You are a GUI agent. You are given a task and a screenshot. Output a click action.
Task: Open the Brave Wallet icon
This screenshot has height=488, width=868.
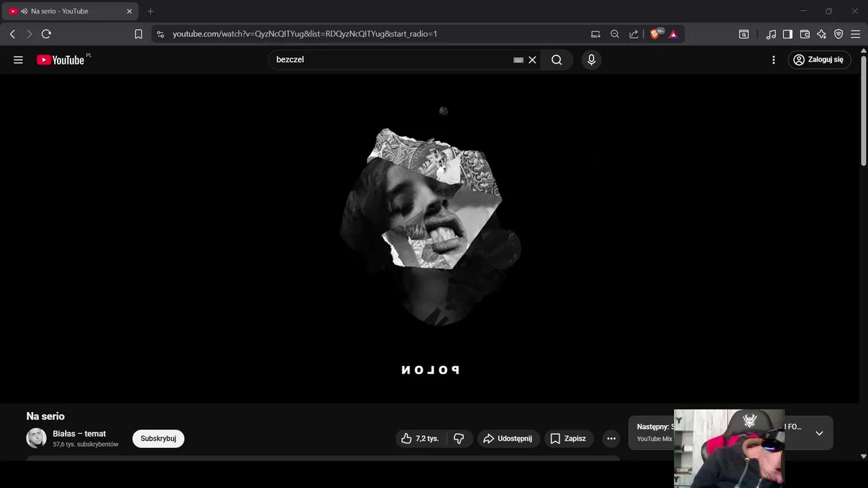pos(805,34)
